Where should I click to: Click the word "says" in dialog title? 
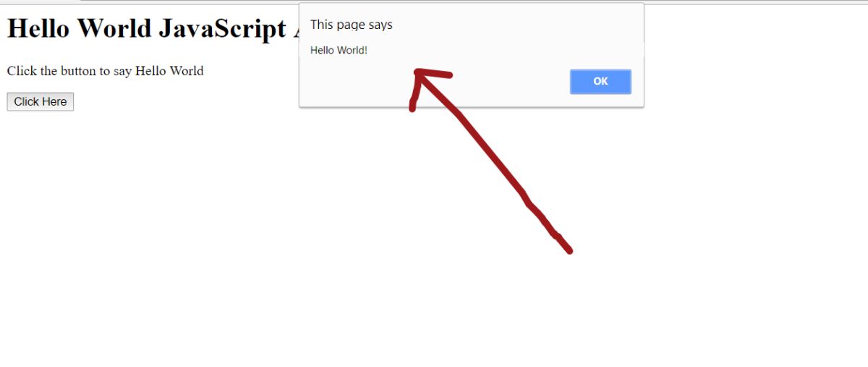click(x=380, y=25)
